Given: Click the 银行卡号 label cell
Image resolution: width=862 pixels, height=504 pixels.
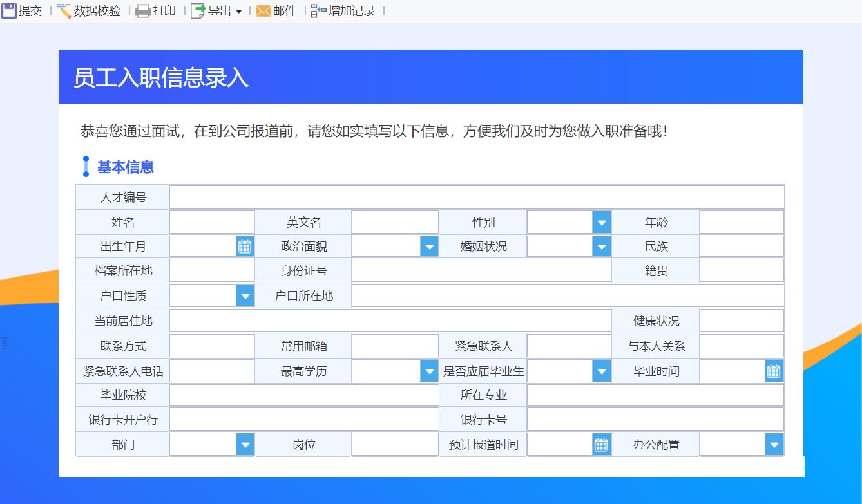Looking at the screenshot, I should pyautogui.click(x=483, y=419).
